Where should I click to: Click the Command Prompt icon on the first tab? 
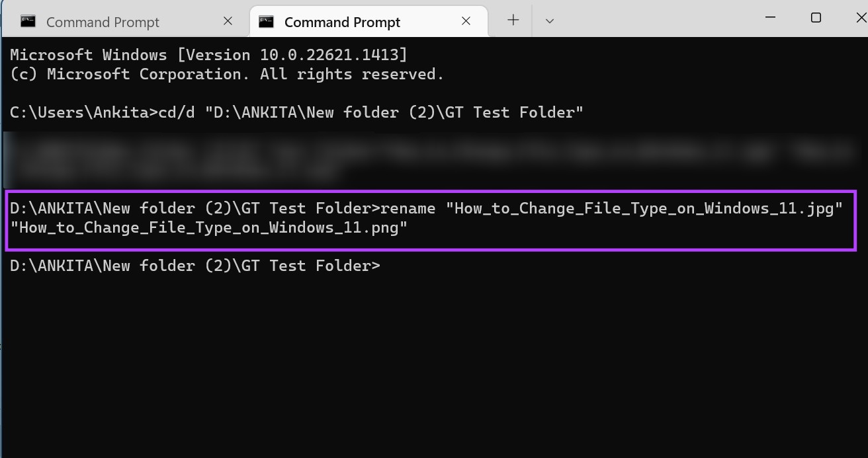[28, 20]
